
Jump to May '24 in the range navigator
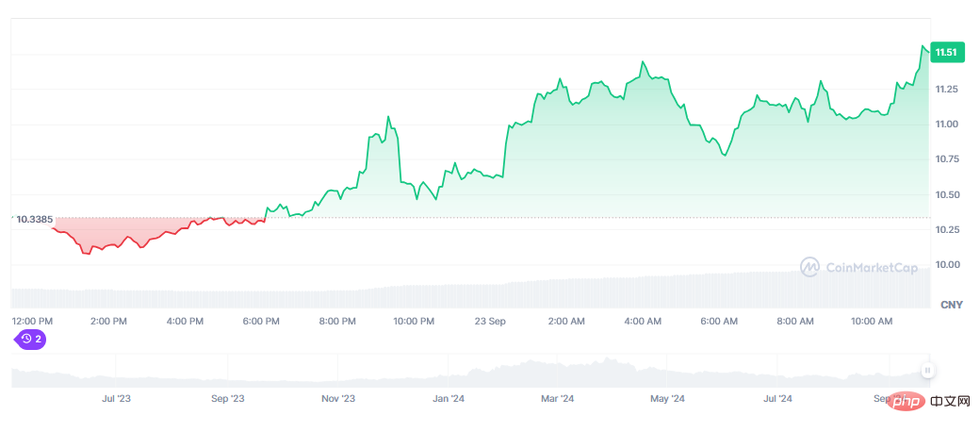pyautogui.click(x=667, y=399)
